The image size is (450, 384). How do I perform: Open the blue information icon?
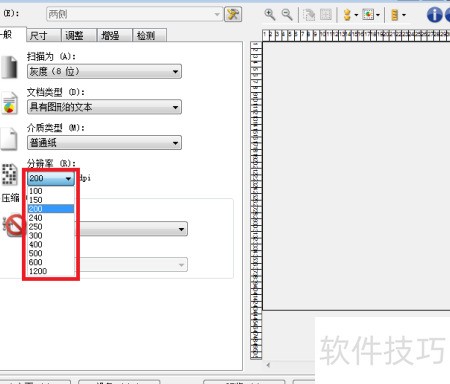point(434,15)
